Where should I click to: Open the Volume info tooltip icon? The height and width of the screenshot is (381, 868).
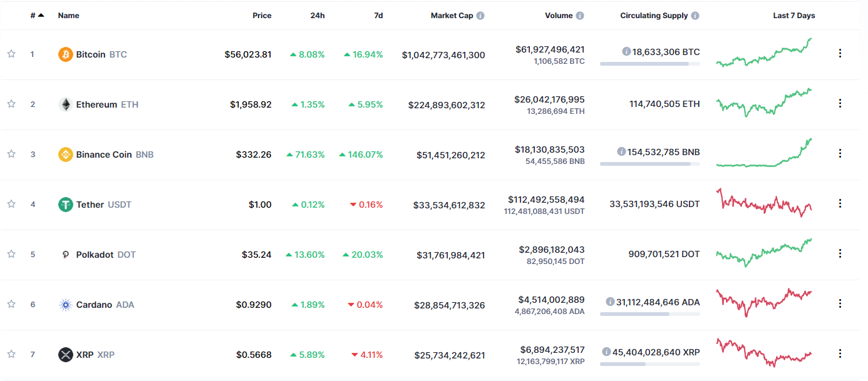[580, 16]
